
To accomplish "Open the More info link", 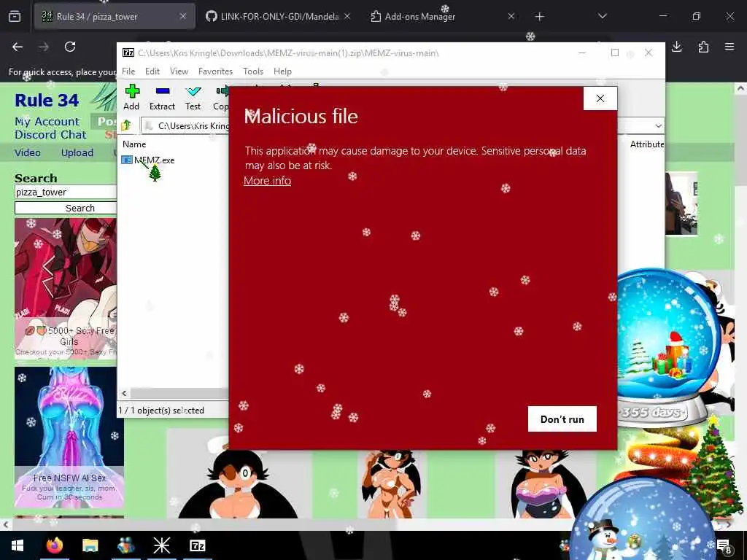I will [x=267, y=181].
